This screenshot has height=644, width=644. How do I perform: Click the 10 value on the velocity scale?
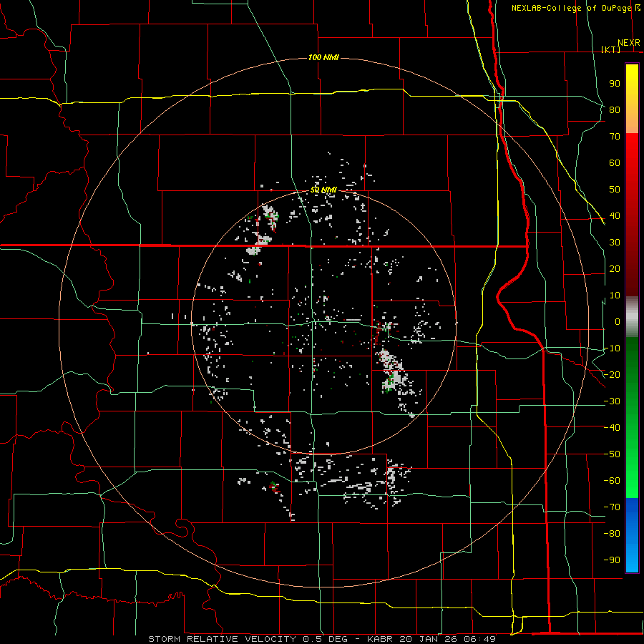(x=615, y=296)
